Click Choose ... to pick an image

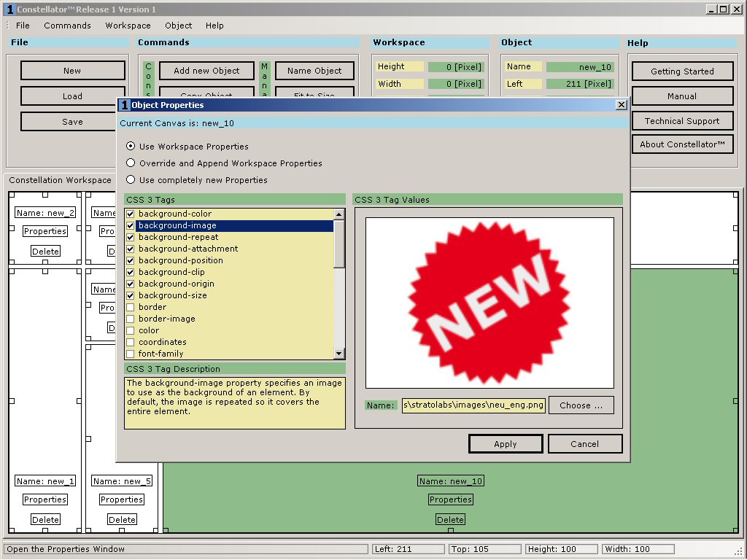tap(581, 405)
